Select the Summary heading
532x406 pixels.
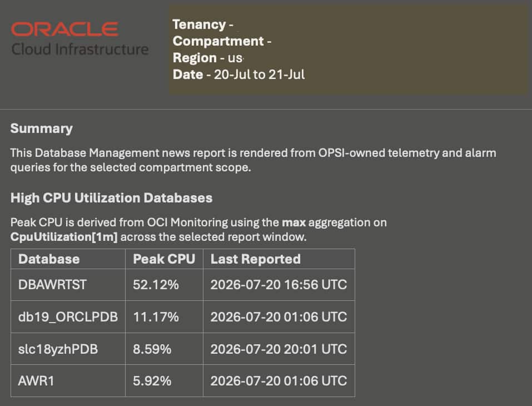pos(41,128)
